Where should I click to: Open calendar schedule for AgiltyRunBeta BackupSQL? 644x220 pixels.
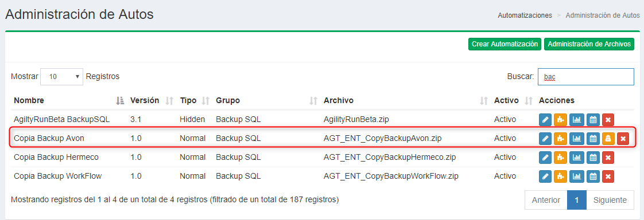593,120
